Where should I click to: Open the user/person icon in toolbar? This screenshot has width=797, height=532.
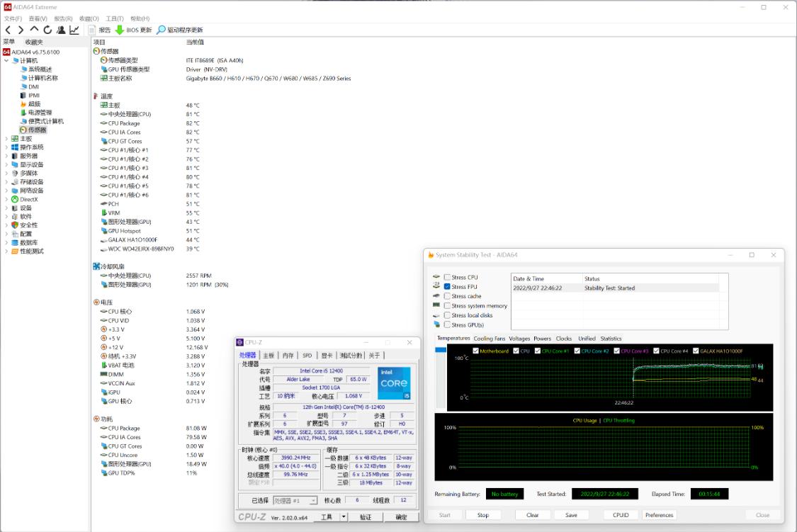pos(61,30)
